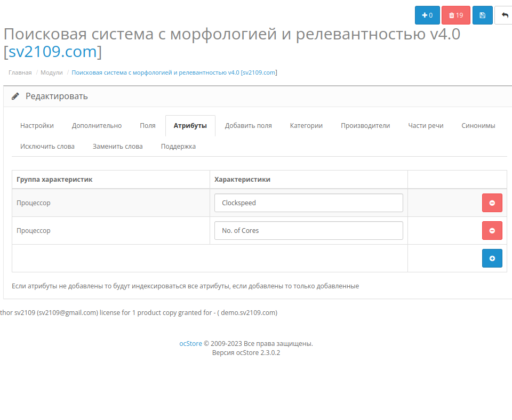Switch to the Категории tab
Image resolution: width=512 pixels, height=420 pixels.
306,126
